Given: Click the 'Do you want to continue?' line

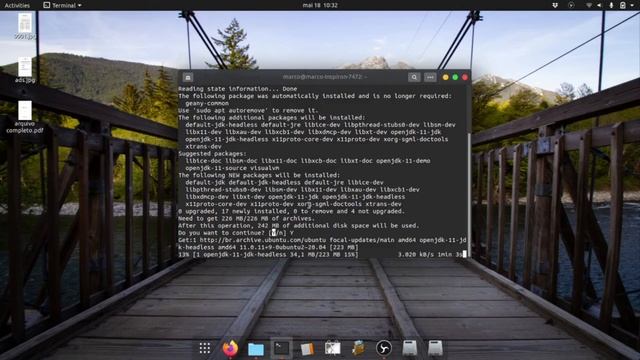Looking at the screenshot, I should 236,233.
